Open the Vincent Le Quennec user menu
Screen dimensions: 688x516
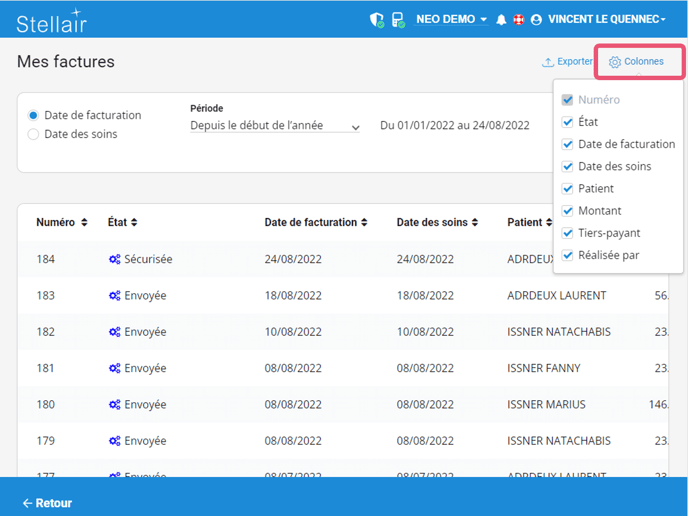pyautogui.click(x=606, y=19)
